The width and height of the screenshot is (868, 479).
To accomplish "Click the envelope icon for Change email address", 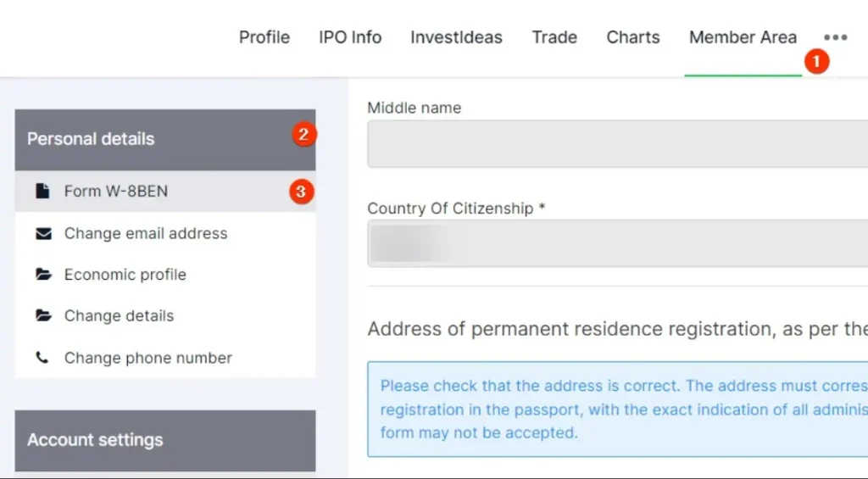I will click(x=43, y=234).
